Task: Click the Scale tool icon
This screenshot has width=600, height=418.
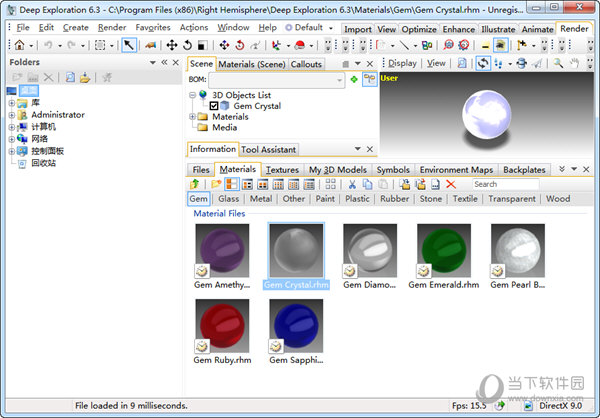Action: 202,46
